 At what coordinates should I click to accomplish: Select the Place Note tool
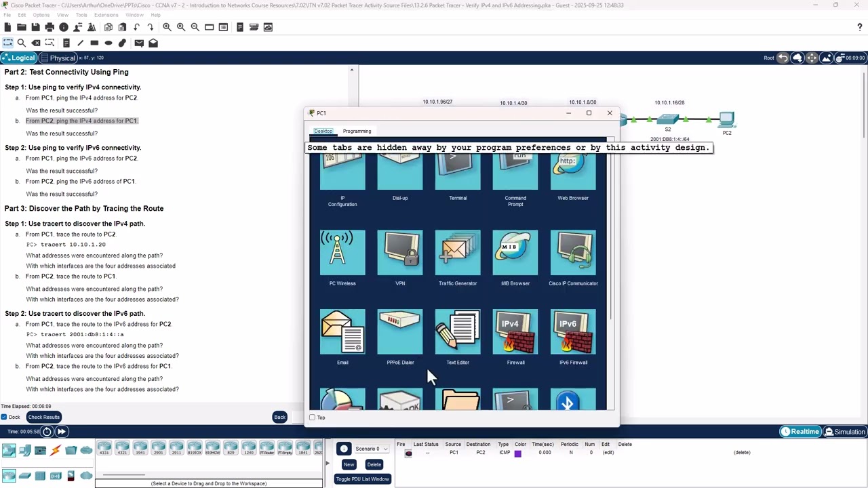tap(66, 43)
